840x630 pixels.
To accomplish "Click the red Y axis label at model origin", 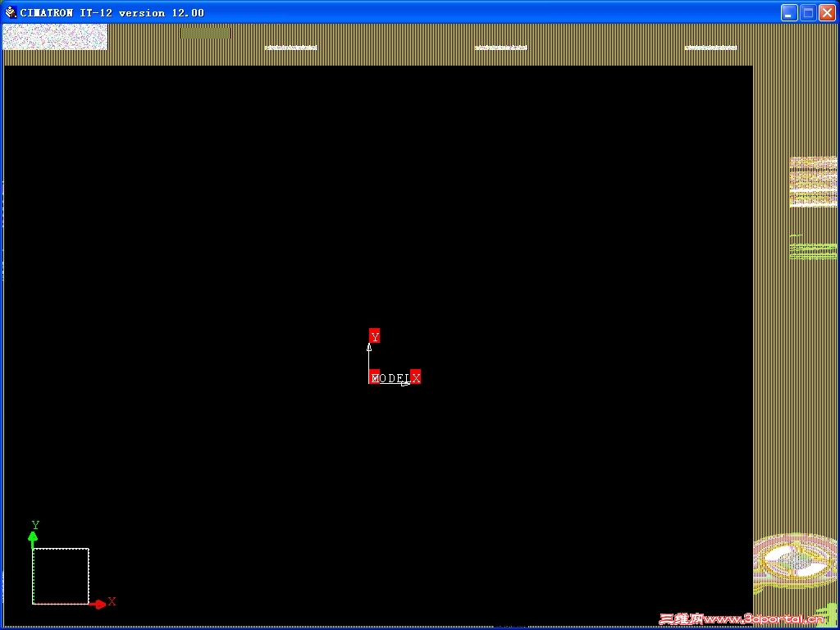I will 374,336.
